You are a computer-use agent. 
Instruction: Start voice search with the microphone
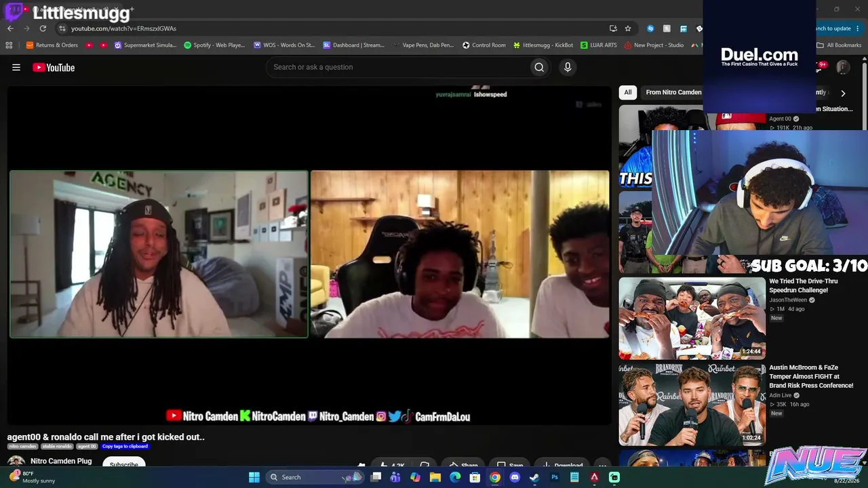click(568, 67)
